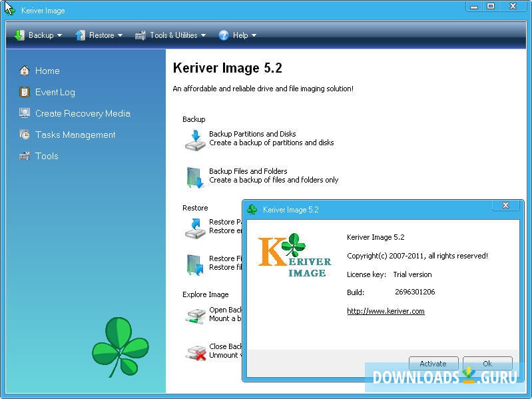Click the Restore Fi... Restore fil... text

(x=225, y=263)
